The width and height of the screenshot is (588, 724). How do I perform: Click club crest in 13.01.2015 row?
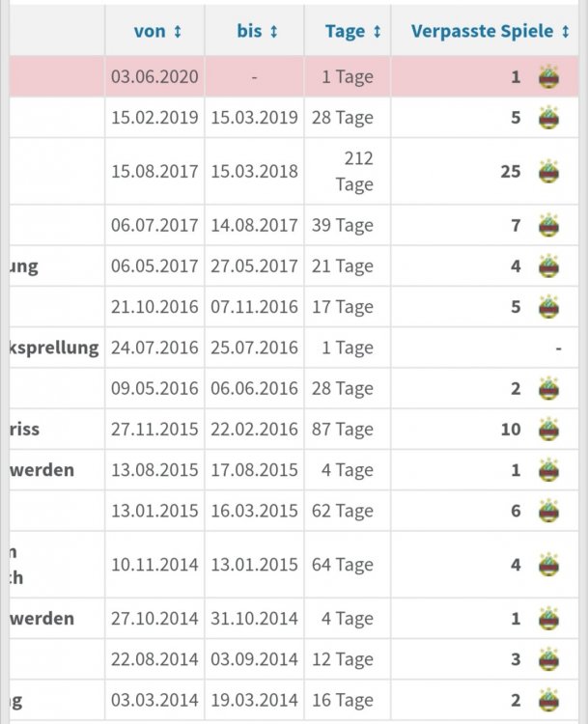pyautogui.click(x=548, y=511)
